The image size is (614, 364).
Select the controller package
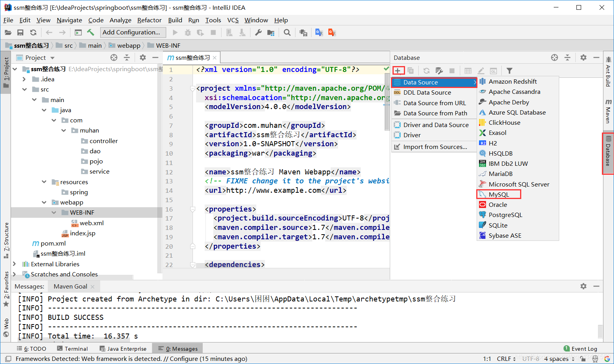click(99, 141)
